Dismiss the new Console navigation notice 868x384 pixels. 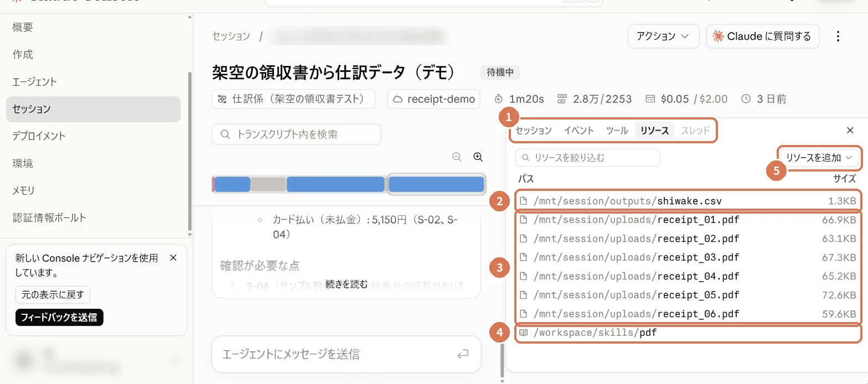point(173,258)
